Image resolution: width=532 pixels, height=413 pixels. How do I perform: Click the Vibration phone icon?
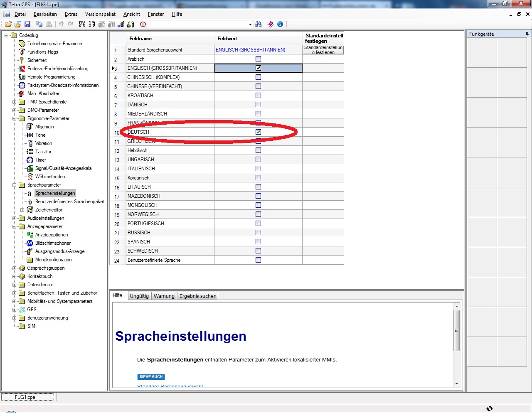30,143
